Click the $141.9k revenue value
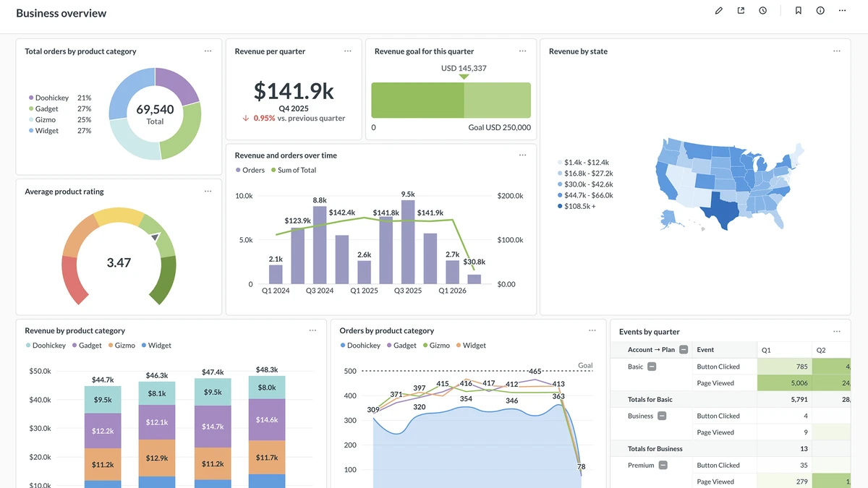The width and height of the screenshot is (868, 488). (x=294, y=90)
